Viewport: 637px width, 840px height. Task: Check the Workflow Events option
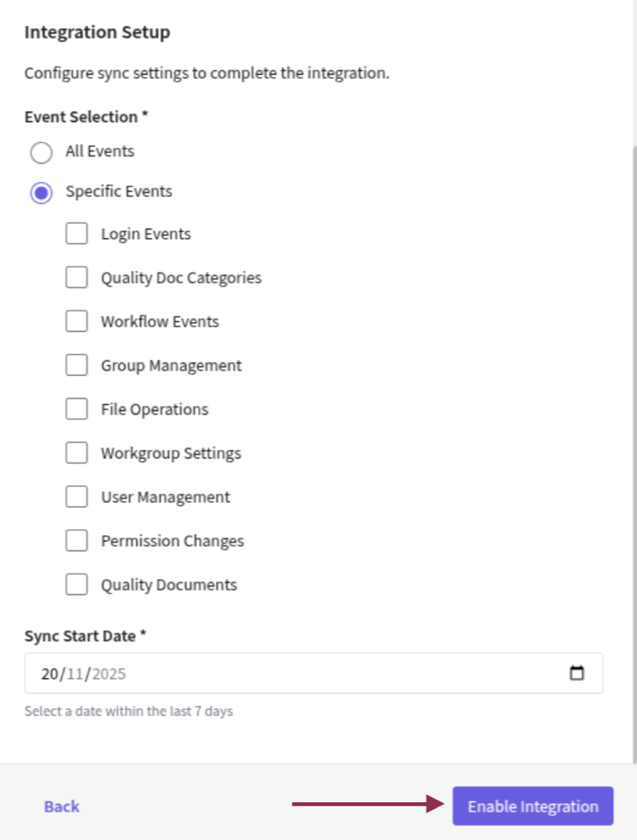click(76, 320)
